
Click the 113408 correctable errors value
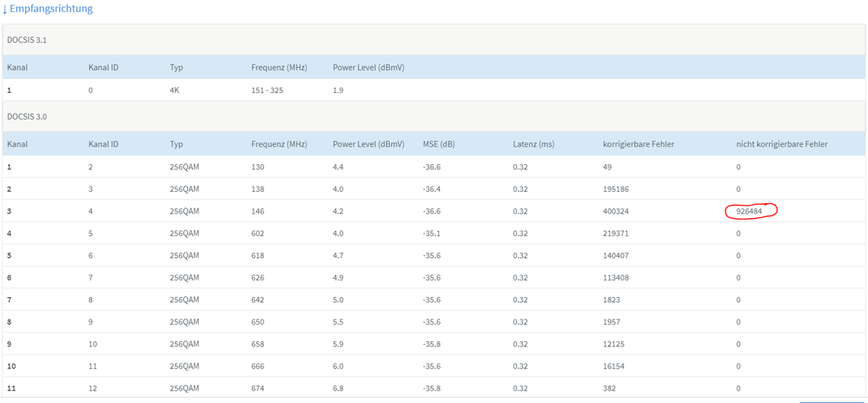pyautogui.click(x=617, y=277)
